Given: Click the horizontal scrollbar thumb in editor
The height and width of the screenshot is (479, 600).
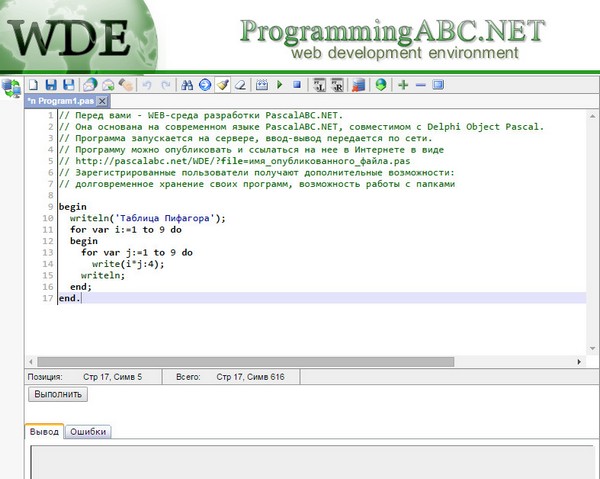Looking at the screenshot, I should click(x=246, y=362).
